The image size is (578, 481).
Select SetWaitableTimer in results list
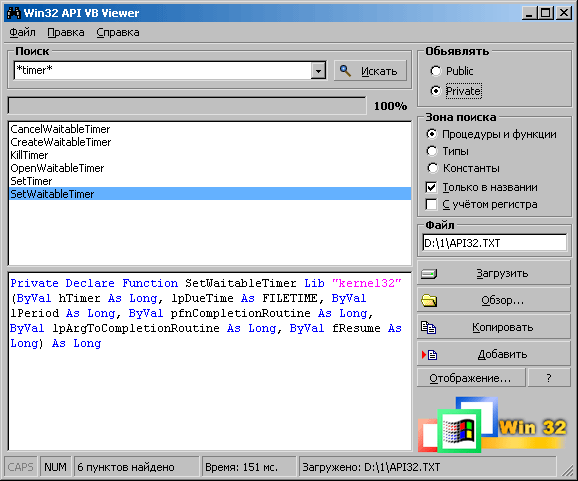210,194
